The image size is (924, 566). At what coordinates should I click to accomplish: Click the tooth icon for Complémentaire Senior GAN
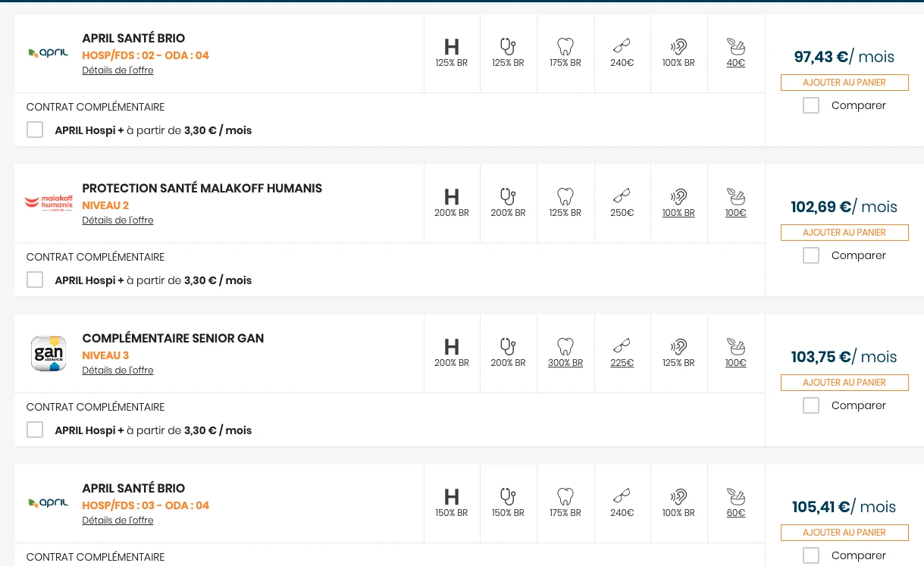pyautogui.click(x=565, y=346)
